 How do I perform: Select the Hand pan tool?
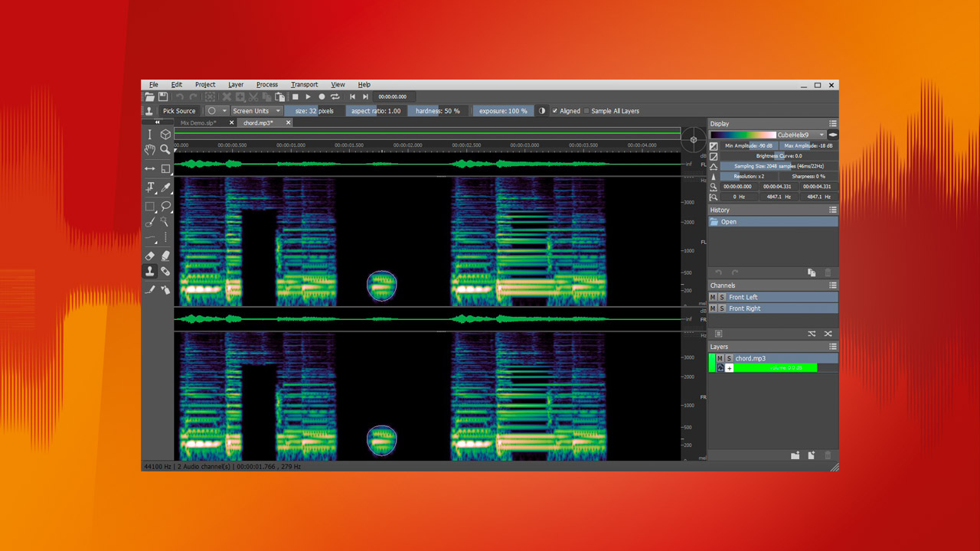pos(151,148)
